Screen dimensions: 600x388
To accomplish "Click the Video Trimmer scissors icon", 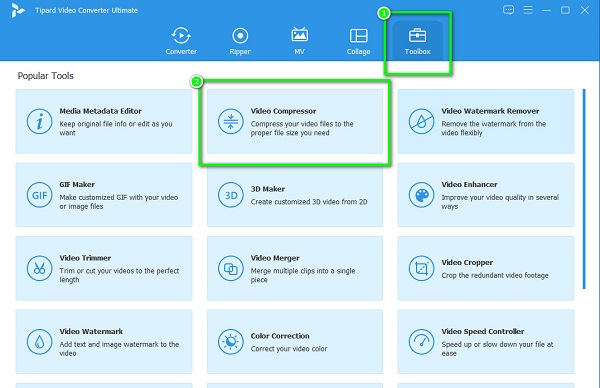I will pyautogui.click(x=39, y=269).
